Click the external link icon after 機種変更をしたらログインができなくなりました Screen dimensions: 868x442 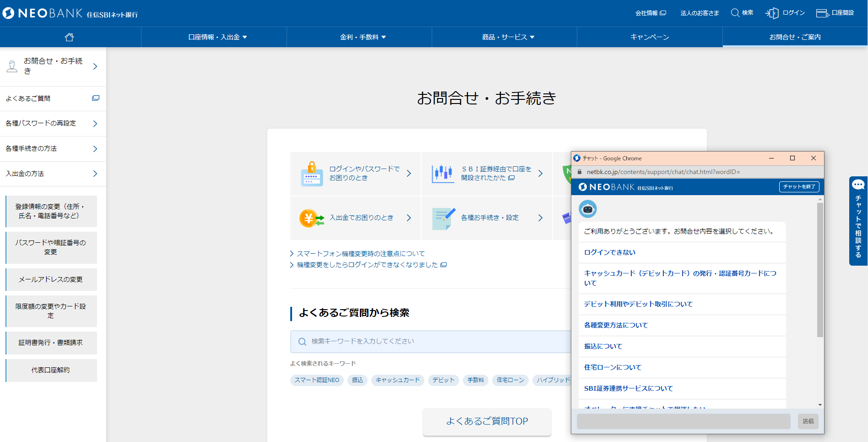pyautogui.click(x=443, y=265)
